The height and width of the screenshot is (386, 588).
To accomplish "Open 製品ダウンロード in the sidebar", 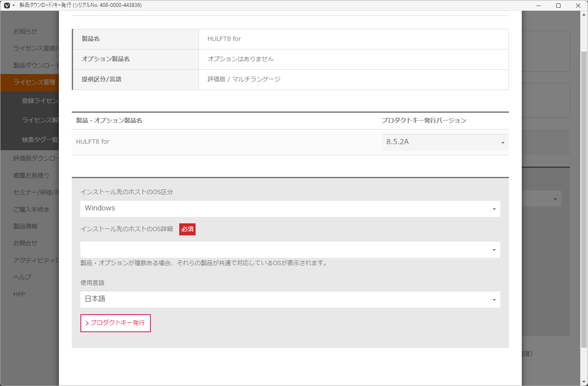I will (x=36, y=65).
